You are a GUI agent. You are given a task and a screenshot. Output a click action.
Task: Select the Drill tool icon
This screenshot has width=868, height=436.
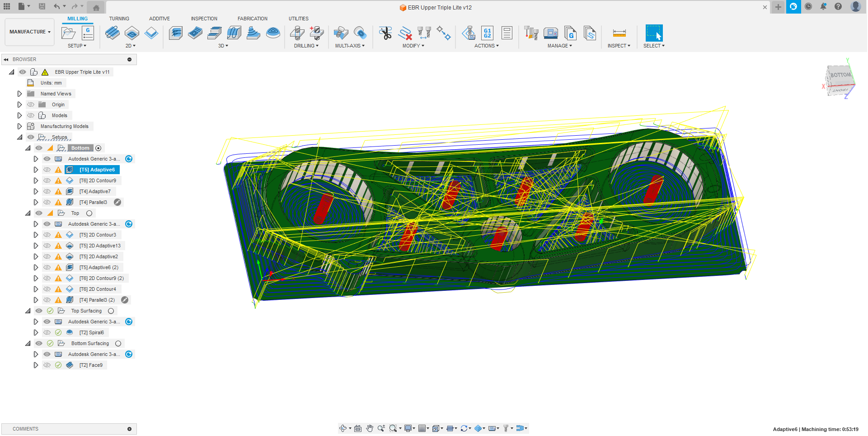tap(297, 33)
